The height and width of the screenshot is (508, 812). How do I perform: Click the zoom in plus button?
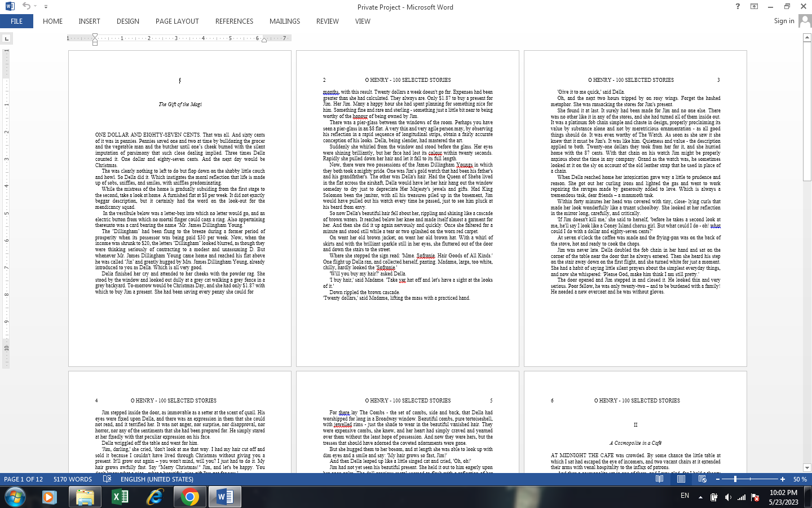[782, 479]
